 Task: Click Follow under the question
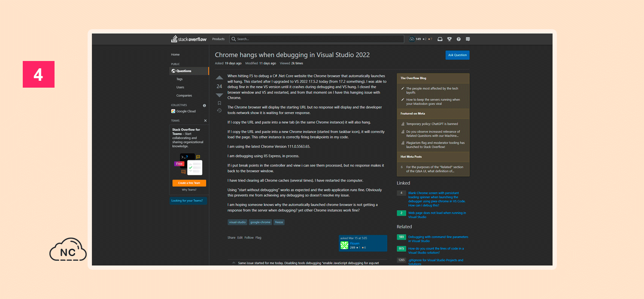coord(249,238)
